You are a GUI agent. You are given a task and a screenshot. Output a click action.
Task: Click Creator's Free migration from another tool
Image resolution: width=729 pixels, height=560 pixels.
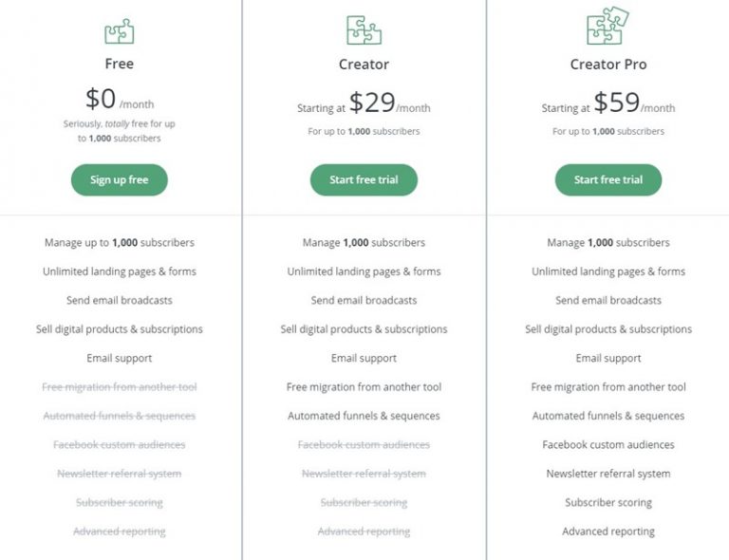pos(364,387)
